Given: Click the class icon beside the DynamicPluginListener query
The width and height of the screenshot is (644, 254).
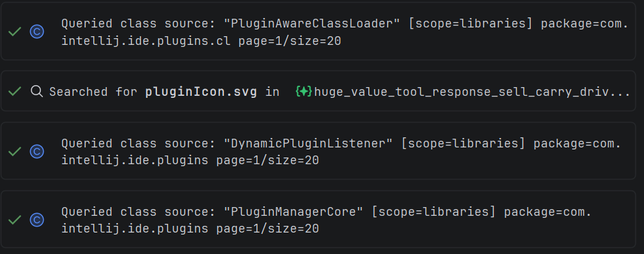Looking at the screenshot, I should pos(37,151).
